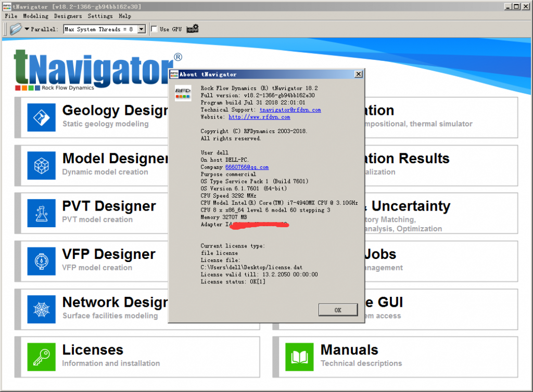Click the 'Purpose commercial' line
The width and height of the screenshot is (533, 392).
tap(229, 175)
